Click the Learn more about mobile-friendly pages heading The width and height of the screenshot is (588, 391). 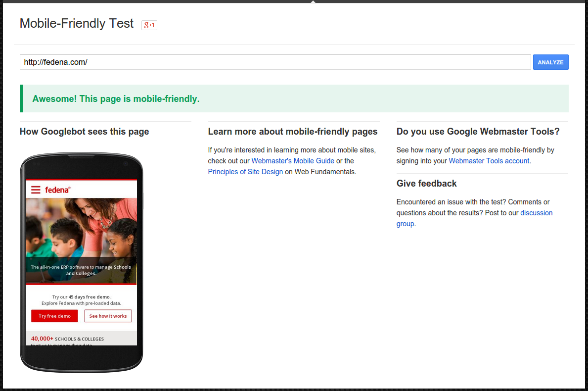(x=292, y=132)
